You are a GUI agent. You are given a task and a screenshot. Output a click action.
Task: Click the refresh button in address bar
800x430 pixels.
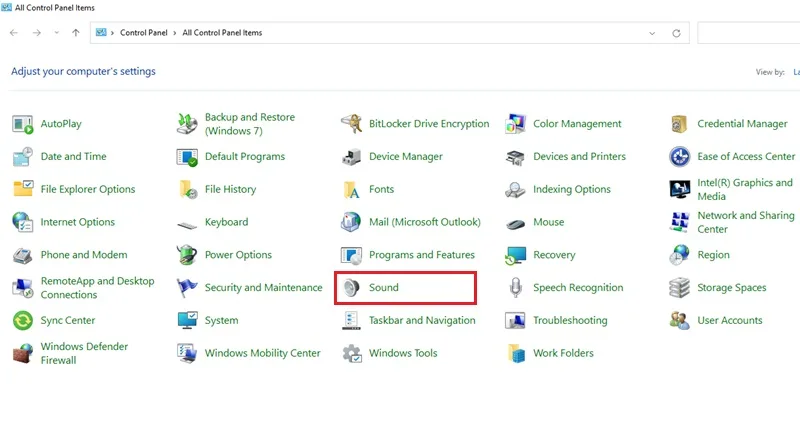[677, 33]
